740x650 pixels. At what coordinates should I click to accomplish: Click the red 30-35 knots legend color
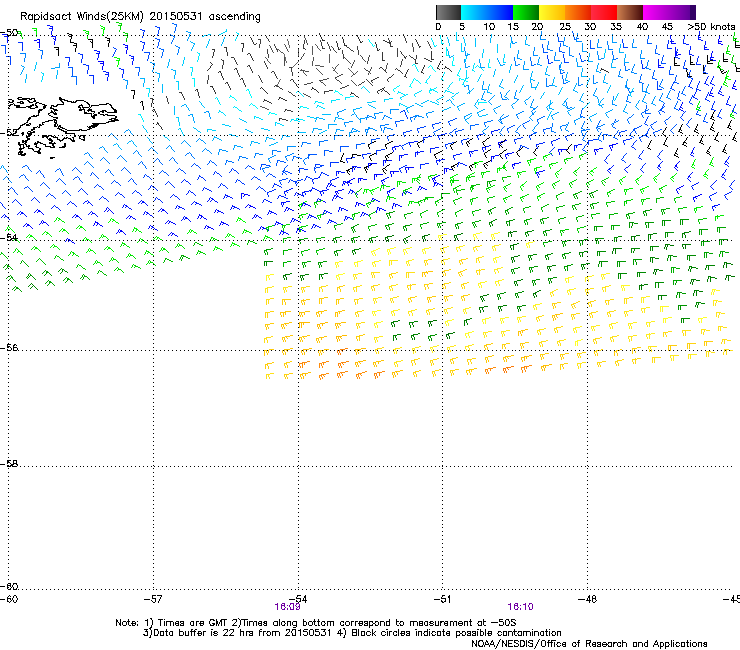tap(604, 12)
